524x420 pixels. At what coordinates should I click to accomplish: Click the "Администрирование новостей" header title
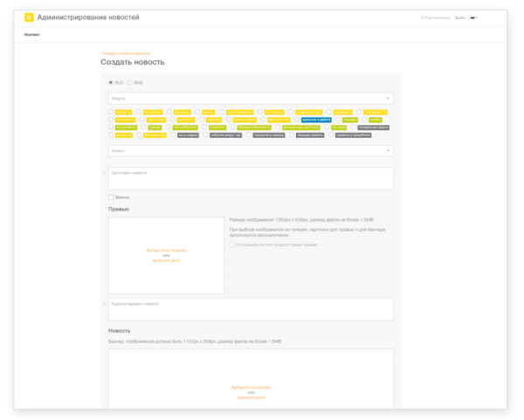87,17
